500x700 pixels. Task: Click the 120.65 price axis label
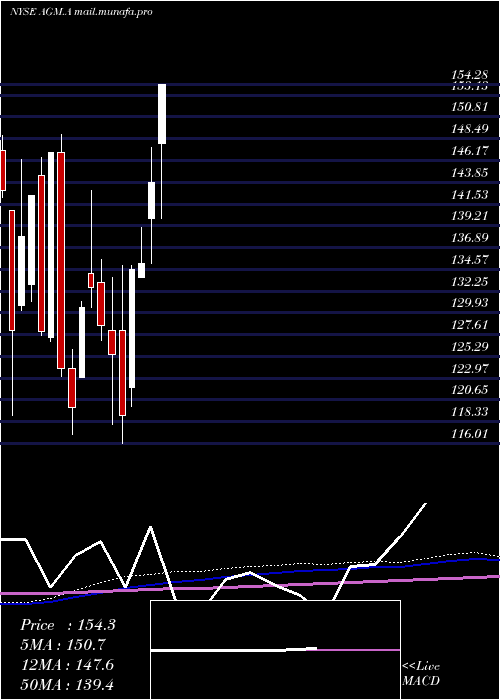click(468, 390)
